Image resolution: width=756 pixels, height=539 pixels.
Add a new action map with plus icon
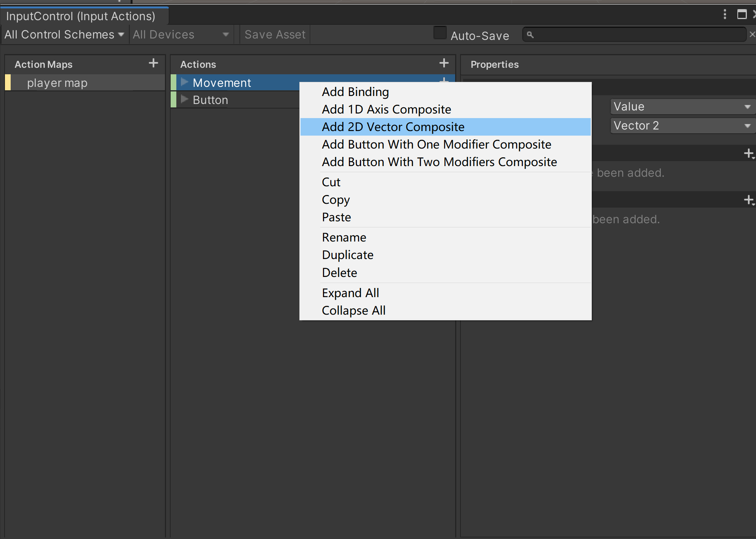point(153,63)
